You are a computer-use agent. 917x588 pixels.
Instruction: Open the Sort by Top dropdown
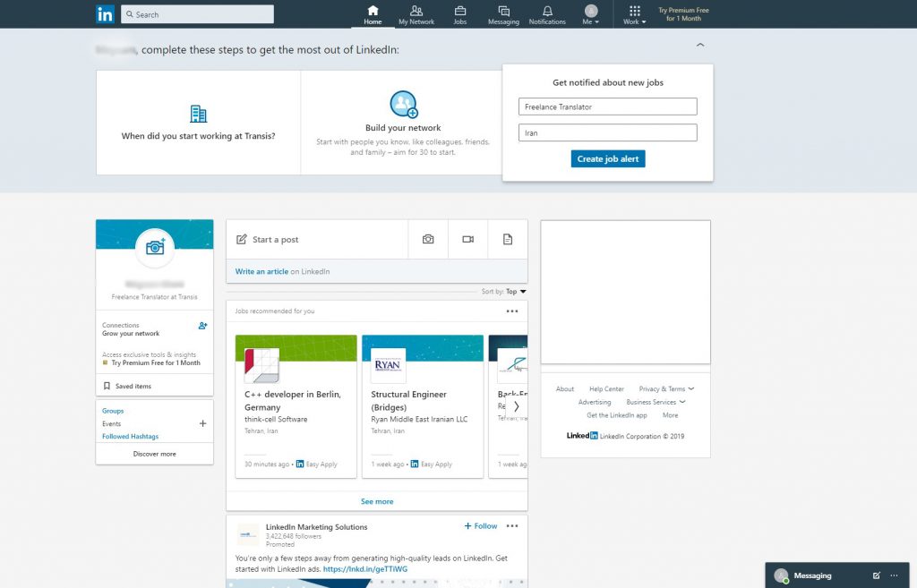(516, 291)
